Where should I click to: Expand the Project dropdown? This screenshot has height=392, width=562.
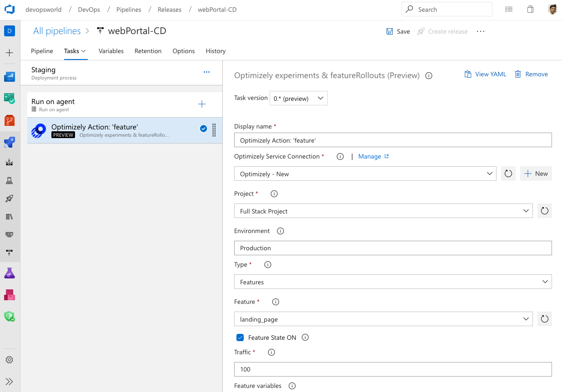pos(383,211)
